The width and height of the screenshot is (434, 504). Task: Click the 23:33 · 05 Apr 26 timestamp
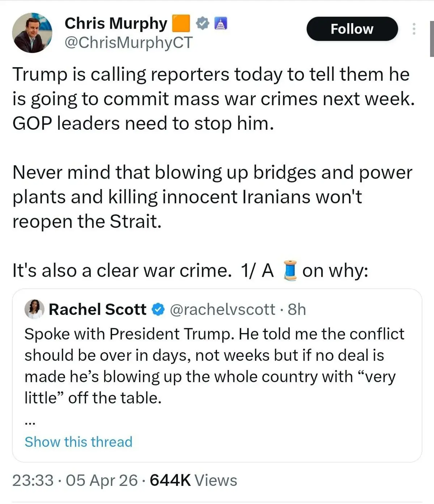click(x=75, y=480)
